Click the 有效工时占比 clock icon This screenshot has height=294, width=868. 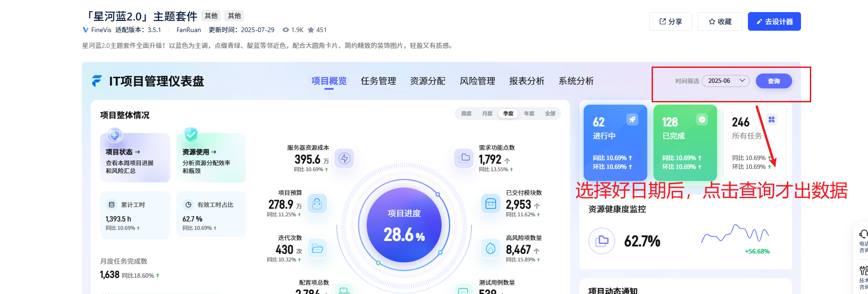tap(188, 205)
